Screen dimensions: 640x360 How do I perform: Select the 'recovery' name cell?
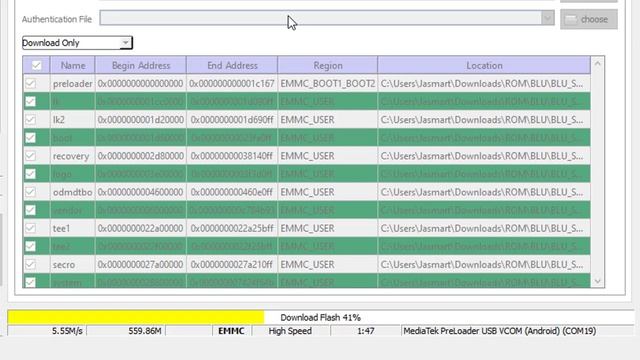click(x=73, y=156)
